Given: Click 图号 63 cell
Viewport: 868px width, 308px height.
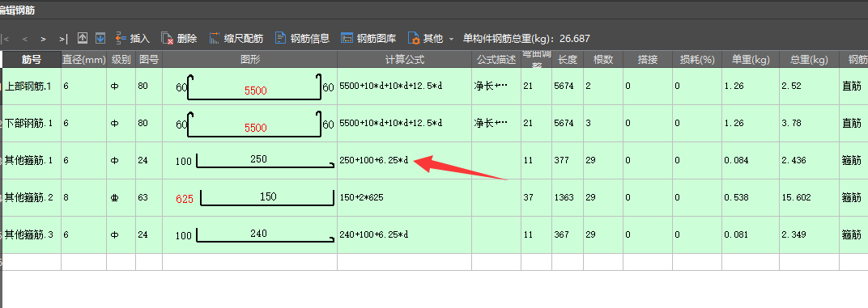Looking at the screenshot, I should (x=149, y=197).
